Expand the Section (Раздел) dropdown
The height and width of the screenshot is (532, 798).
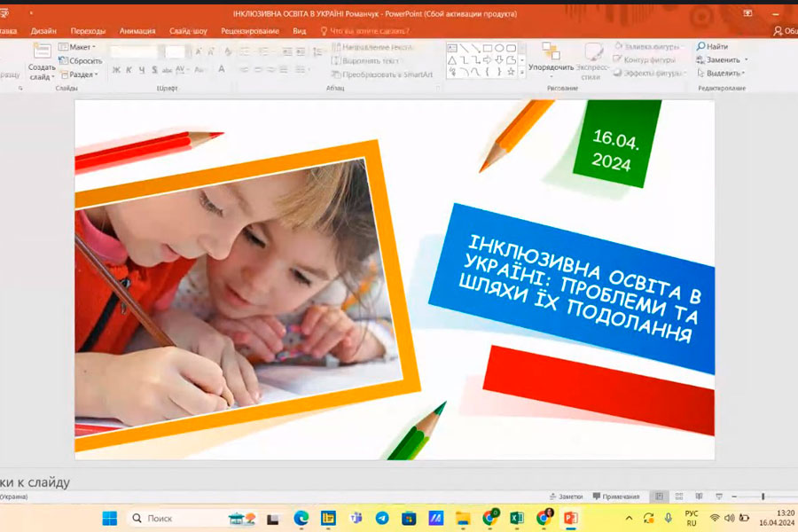click(80, 74)
